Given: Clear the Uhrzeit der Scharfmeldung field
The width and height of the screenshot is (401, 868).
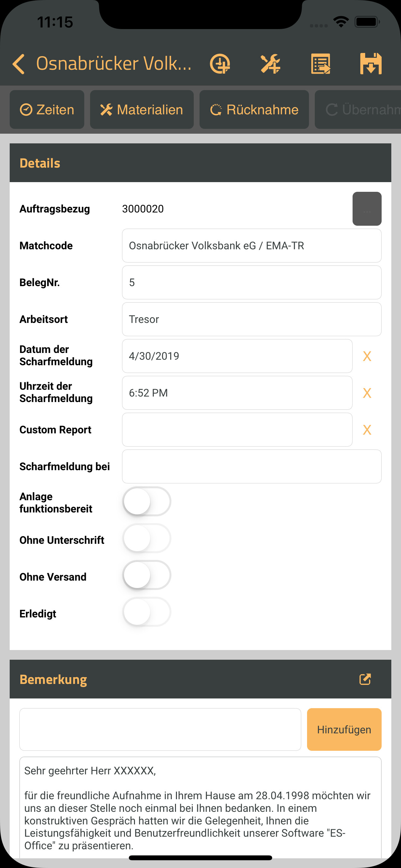Looking at the screenshot, I should click(367, 393).
